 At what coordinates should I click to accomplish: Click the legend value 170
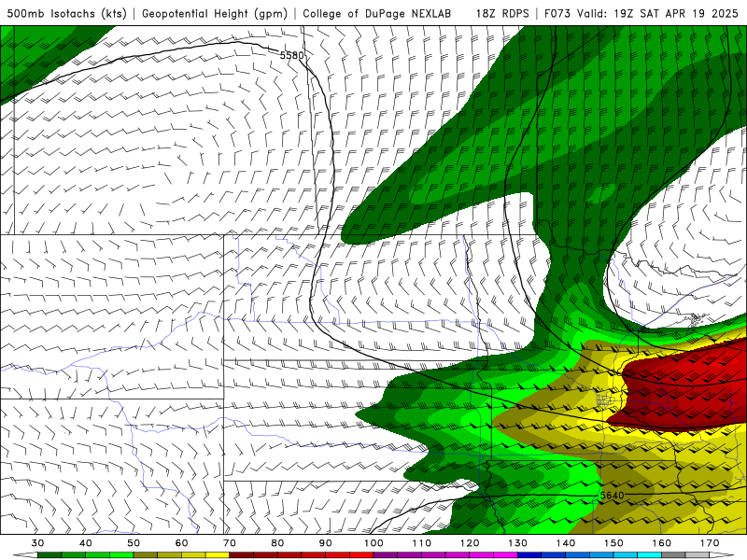pyautogui.click(x=710, y=543)
